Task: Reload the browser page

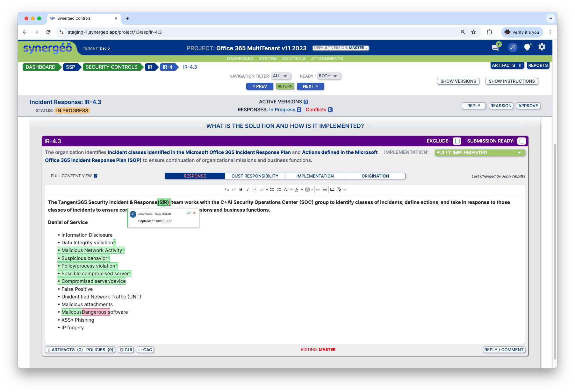Action: coord(48,32)
